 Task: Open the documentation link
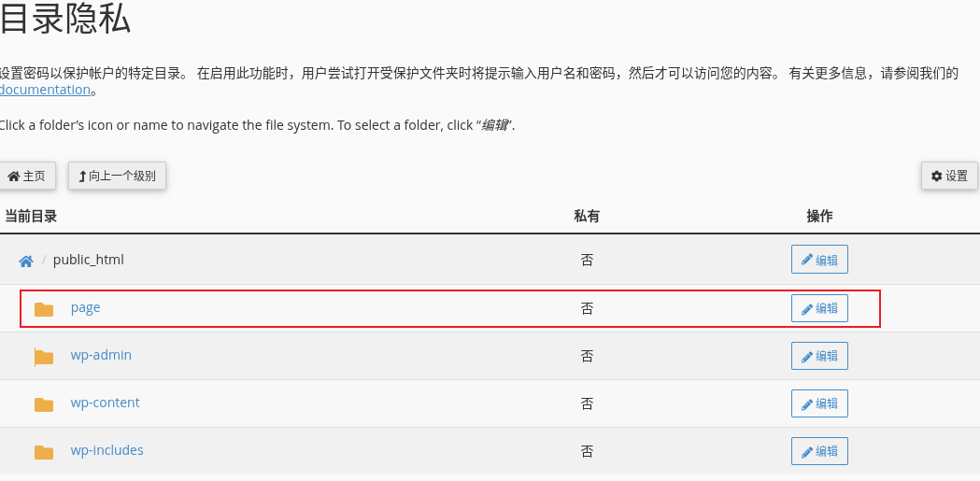(45, 91)
